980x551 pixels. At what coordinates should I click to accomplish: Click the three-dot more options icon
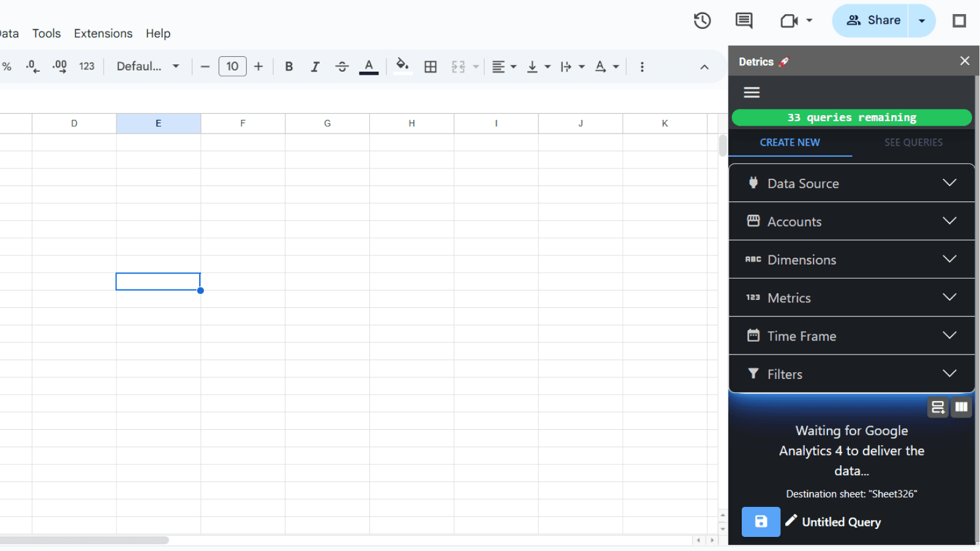[x=642, y=67]
